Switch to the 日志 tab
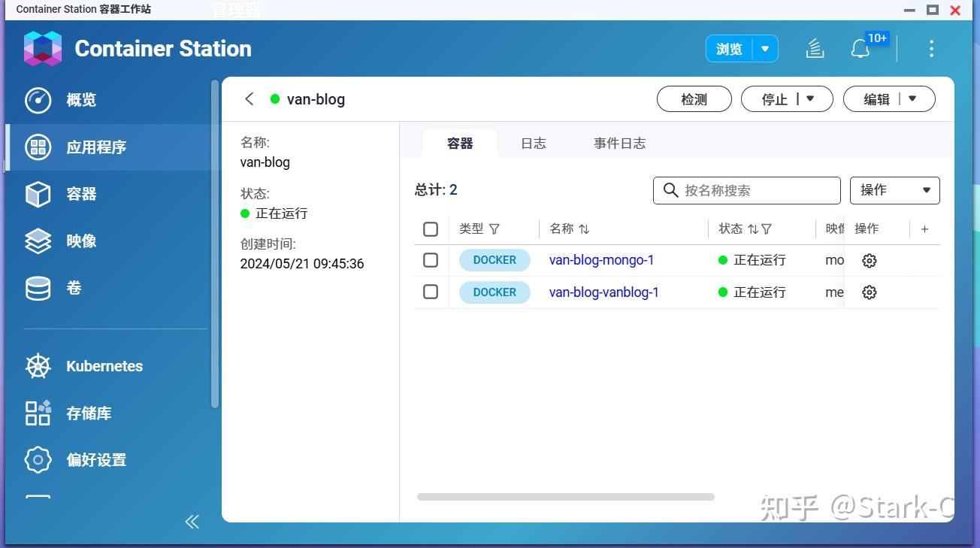The height and width of the screenshot is (548, 980). pos(533,143)
